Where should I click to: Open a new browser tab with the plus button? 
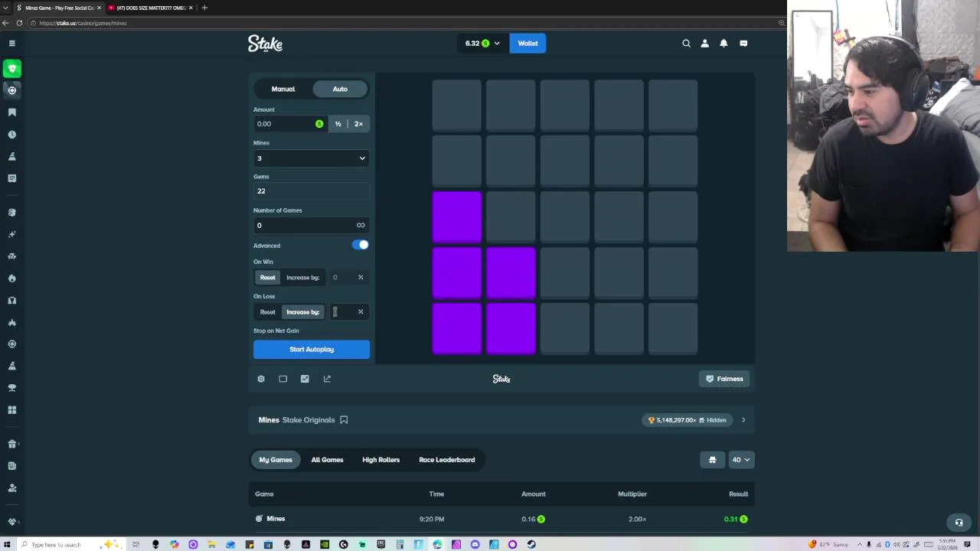tap(204, 8)
